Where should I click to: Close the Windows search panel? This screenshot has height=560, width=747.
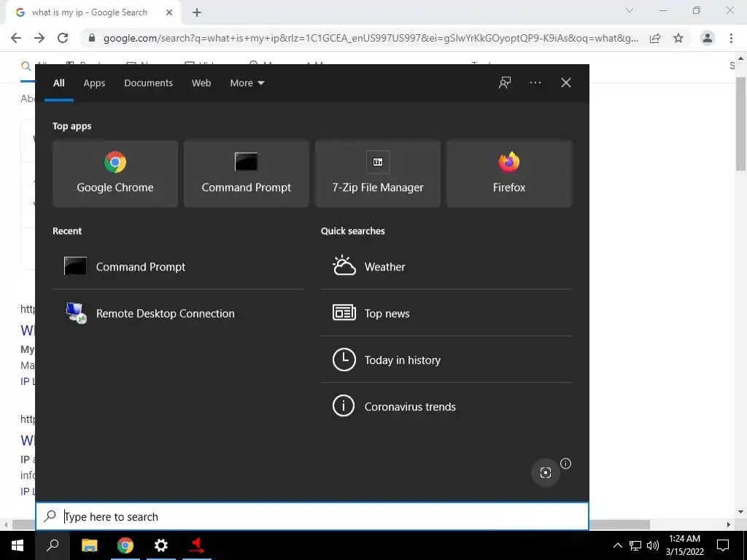(x=566, y=83)
